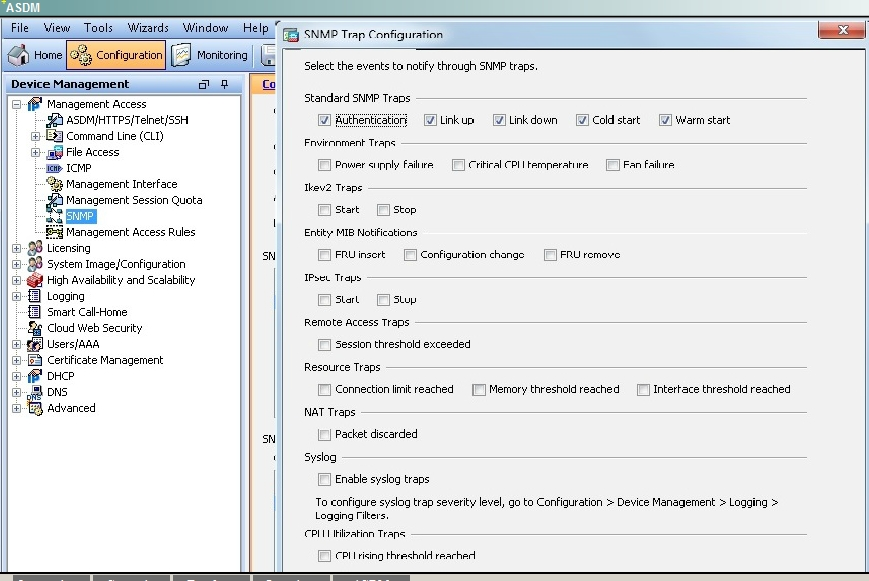Expand the Command Line (CLI) node
Image resolution: width=869 pixels, height=581 pixels.
click(x=35, y=136)
